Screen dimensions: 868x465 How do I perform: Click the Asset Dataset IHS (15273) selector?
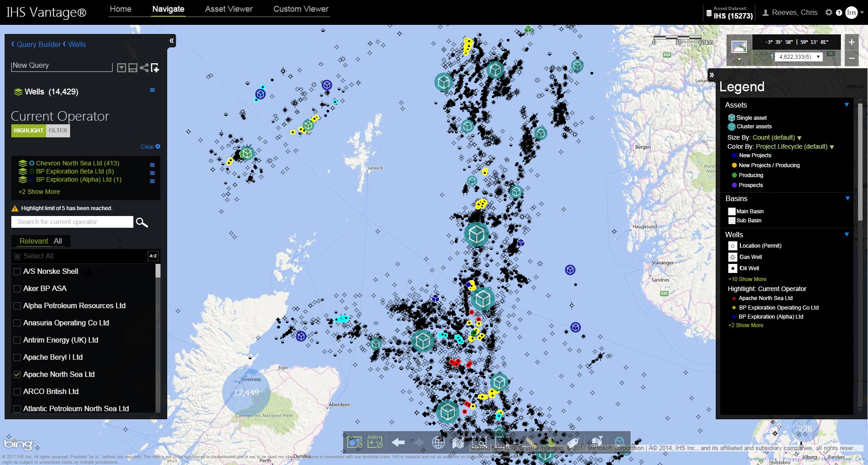point(730,13)
